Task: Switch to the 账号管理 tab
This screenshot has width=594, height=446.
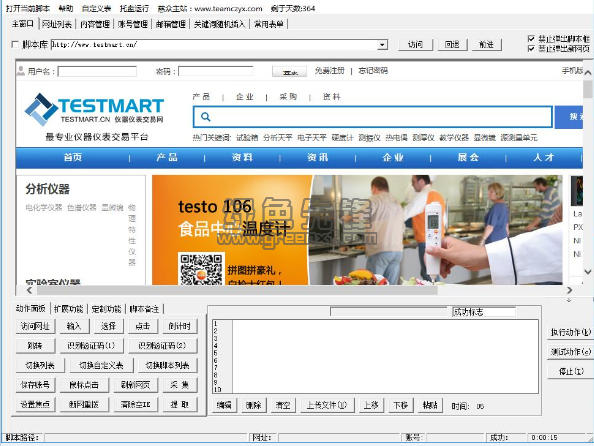Action: pyautogui.click(x=133, y=24)
